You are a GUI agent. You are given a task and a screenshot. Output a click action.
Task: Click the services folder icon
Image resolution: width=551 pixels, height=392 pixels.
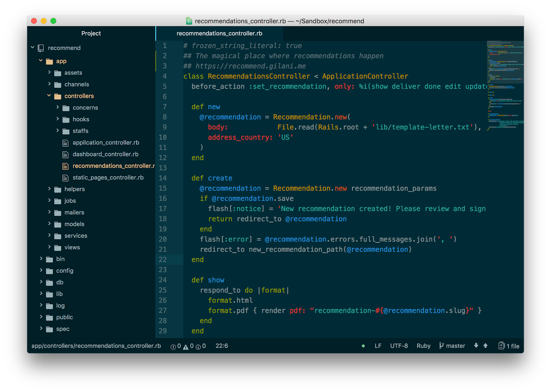tap(58, 236)
